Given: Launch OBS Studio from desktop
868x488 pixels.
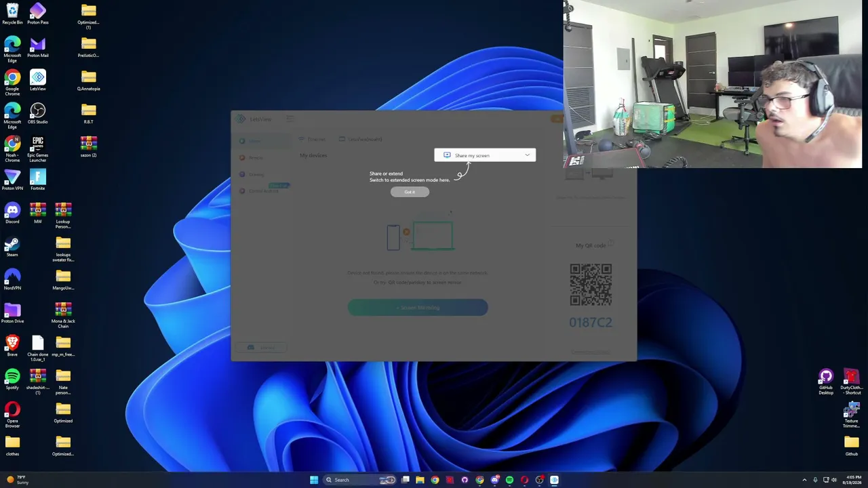Looking at the screenshot, I should tap(38, 114).
